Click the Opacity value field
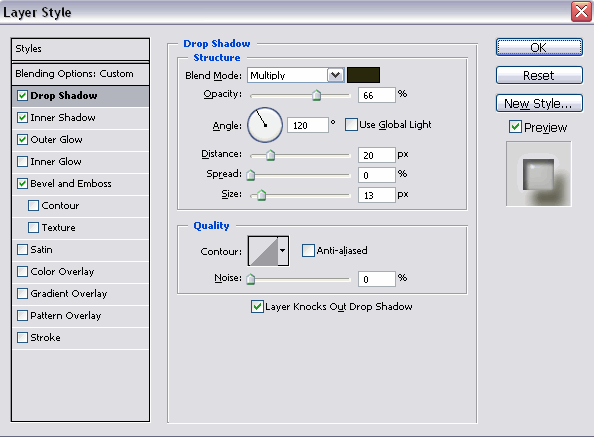The image size is (594, 437). pos(377,95)
